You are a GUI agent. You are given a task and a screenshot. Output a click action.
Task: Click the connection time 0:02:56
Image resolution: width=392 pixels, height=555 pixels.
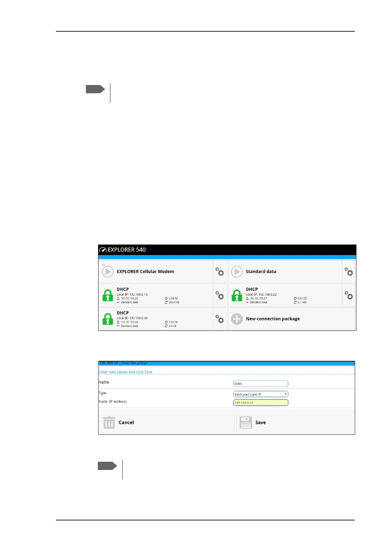(x=173, y=322)
